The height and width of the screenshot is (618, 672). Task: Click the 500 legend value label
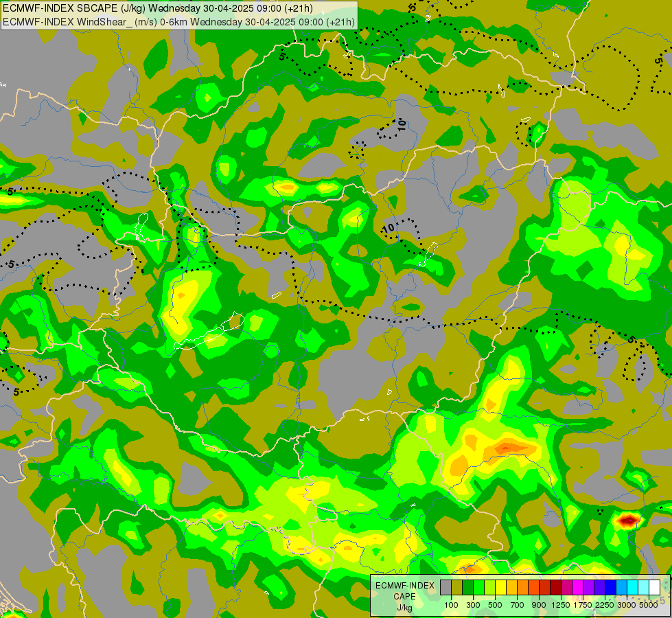coord(495,605)
